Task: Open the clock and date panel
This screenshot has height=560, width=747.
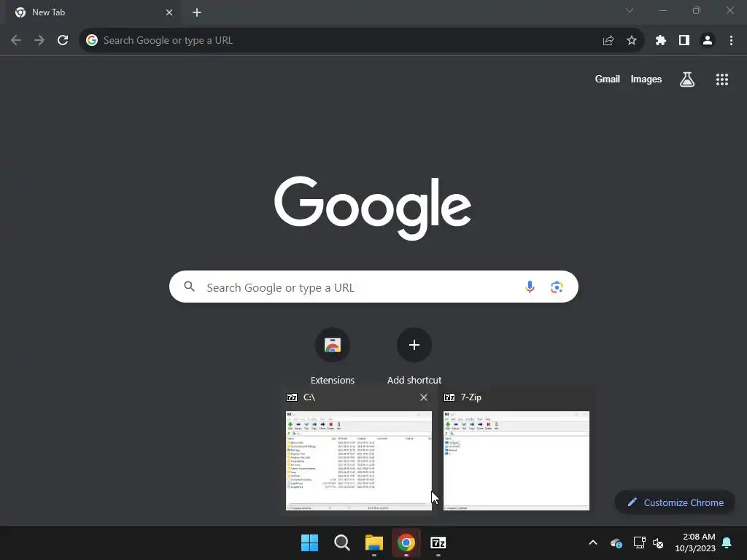Action: click(695, 542)
